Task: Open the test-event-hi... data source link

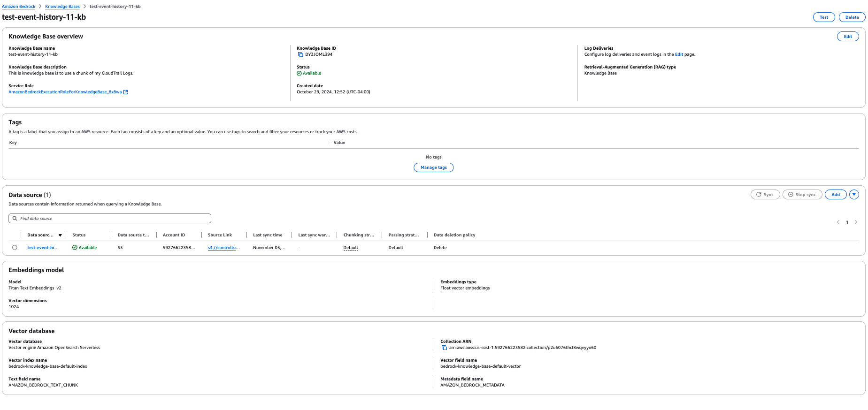Action: (43, 248)
